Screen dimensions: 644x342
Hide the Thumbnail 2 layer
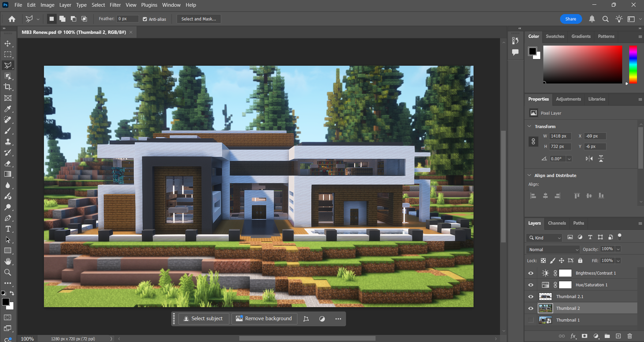coord(531,308)
